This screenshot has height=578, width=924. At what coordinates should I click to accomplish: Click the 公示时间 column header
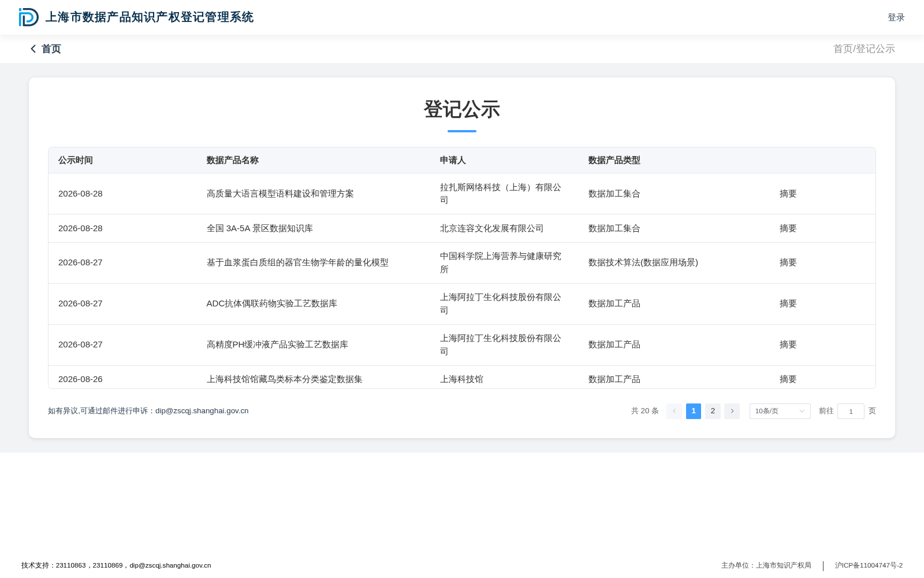pyautogui.click(x=76, y=160)
